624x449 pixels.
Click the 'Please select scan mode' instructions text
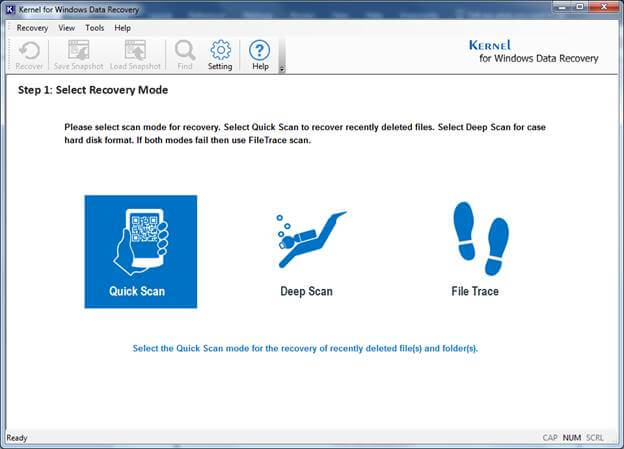coord(305,134)
